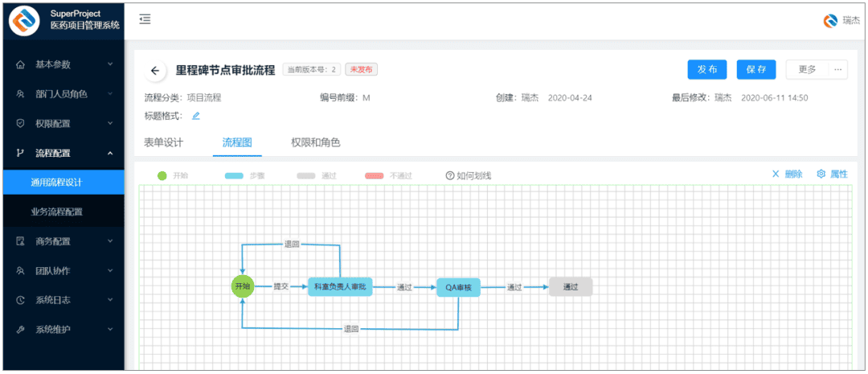
Task: Select the gray 通过 legend swatch
Action: pyautogui.click(x=307, y=175)
